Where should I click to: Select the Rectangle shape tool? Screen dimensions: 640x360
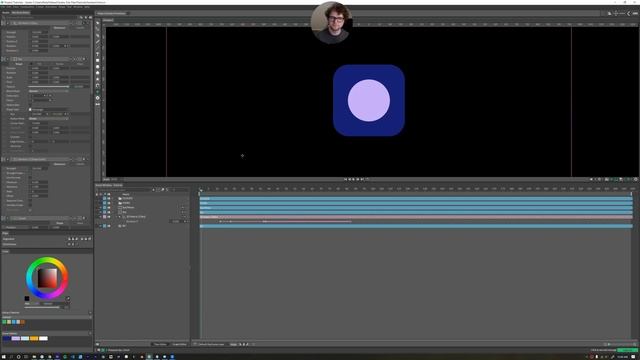98,60
